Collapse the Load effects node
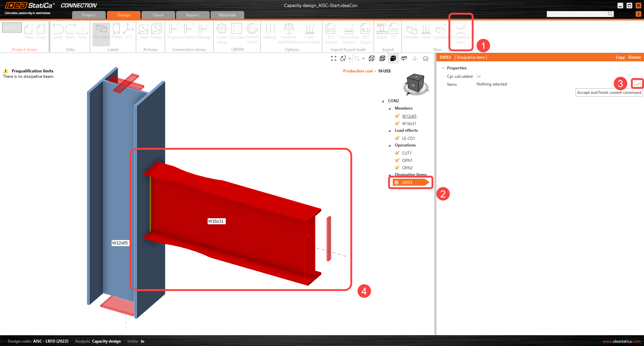Viewport: 644px width, 346px height. 390,130
